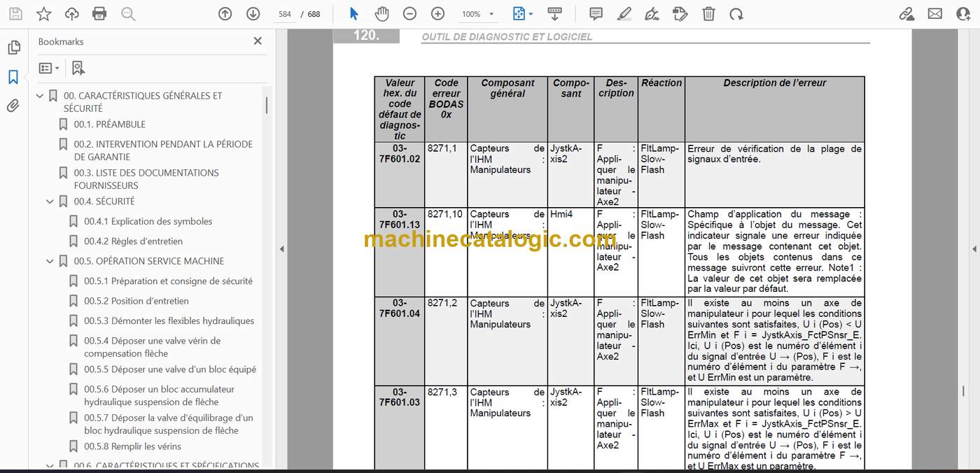
Task: Add the bookmark star icon
Action: point(43,13)
